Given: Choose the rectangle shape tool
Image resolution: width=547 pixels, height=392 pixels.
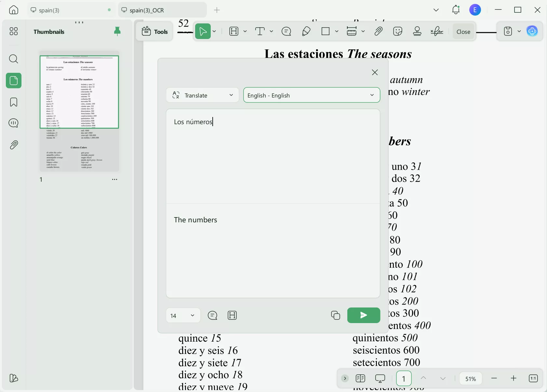Looking at the screenshot, I should click(326, 31).
